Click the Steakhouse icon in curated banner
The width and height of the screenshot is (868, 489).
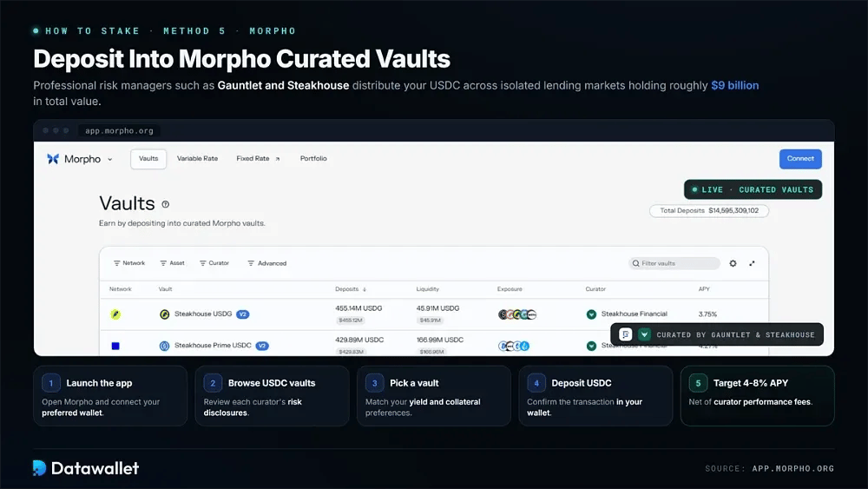pyautogui.click(x=644, y=334)
